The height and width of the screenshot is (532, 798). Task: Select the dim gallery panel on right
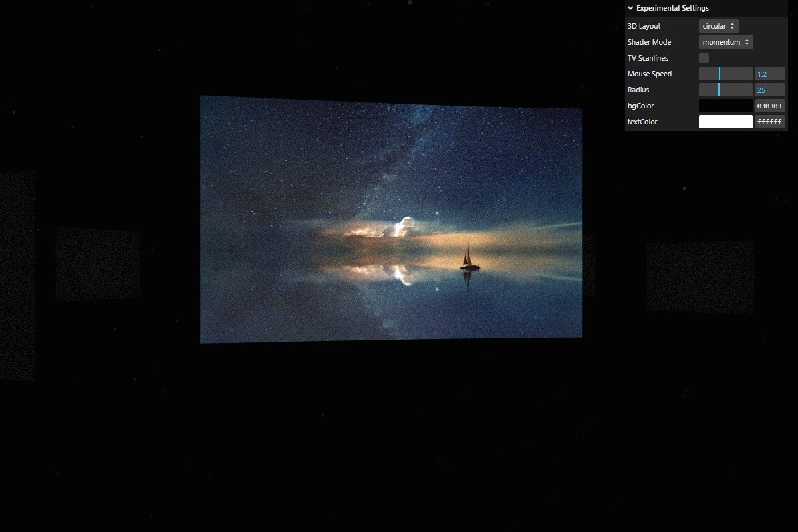[x=700, y=277]
